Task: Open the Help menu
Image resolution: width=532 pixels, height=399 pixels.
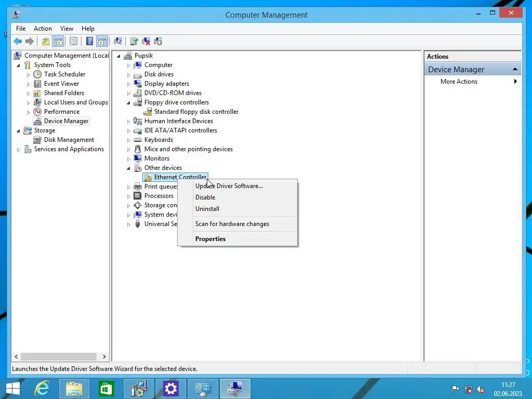Action: 88,29
